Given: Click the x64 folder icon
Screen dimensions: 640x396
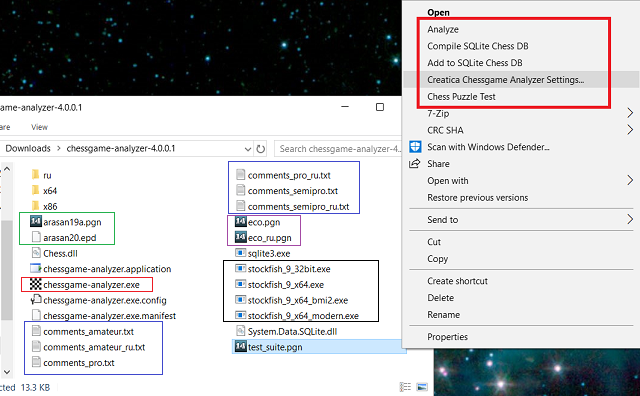Looking at the screenshot, I should (36, 190).
